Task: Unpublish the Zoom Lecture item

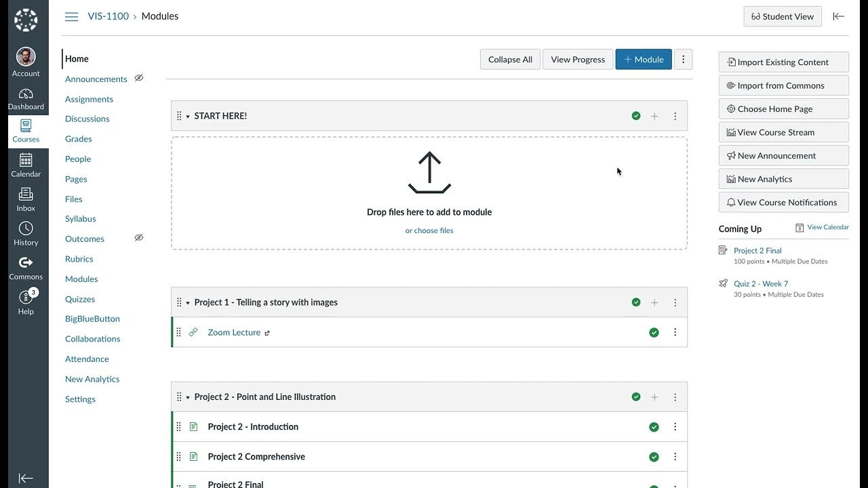Action: point(654,332)
